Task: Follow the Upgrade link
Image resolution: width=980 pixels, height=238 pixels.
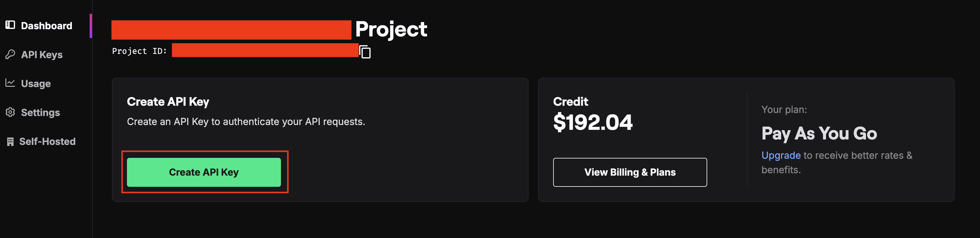Action: coord(781,155)
